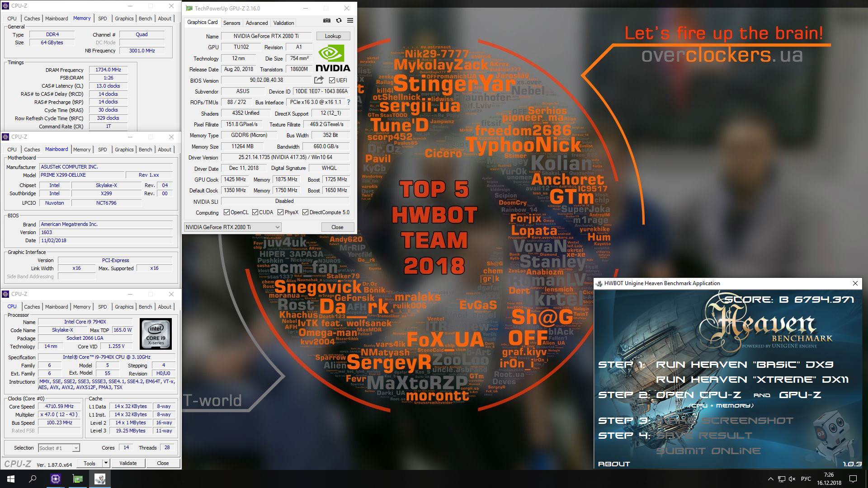
Task: Click BIOS Version field 90.02.0B.40.38
Action: 267,80
